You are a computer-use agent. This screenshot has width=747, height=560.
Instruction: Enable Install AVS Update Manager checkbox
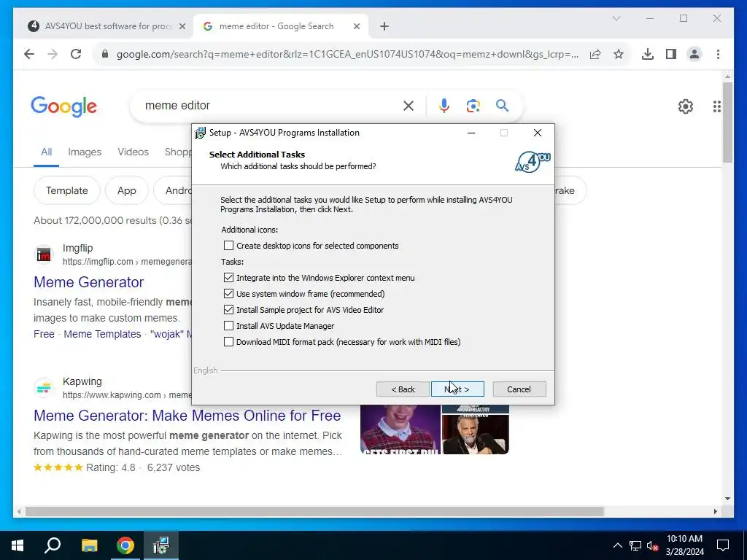(x=228, y=326)
